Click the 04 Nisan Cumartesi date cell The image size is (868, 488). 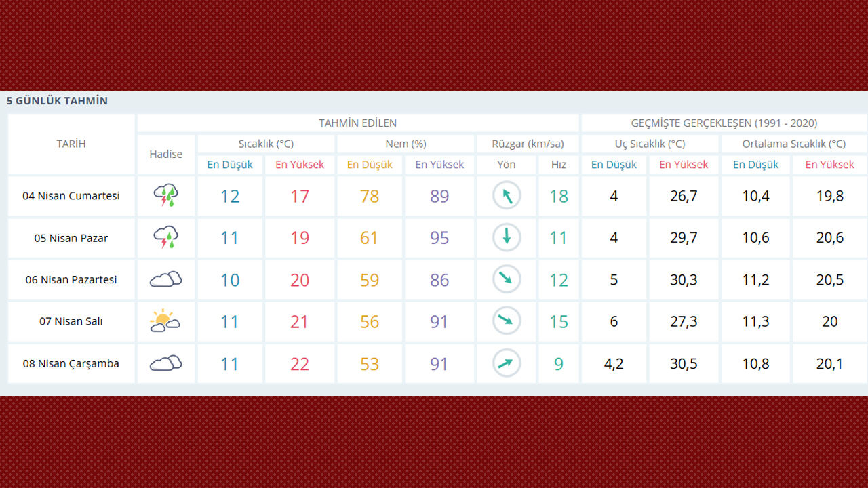[x=71, y=196]
